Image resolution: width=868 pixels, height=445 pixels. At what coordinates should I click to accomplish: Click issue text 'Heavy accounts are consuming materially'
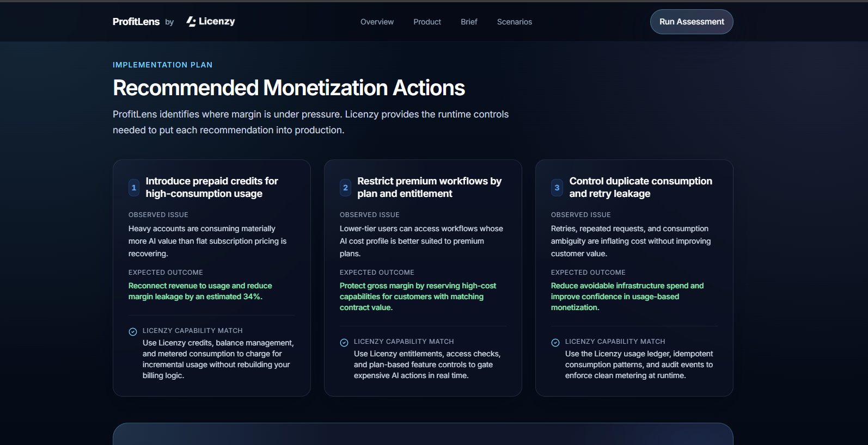(202, 228)
